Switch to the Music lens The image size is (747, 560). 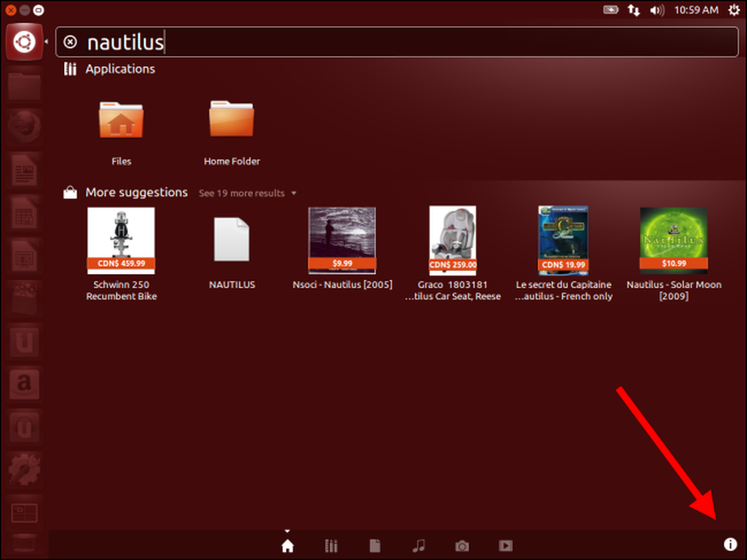(x=418, y=546)
